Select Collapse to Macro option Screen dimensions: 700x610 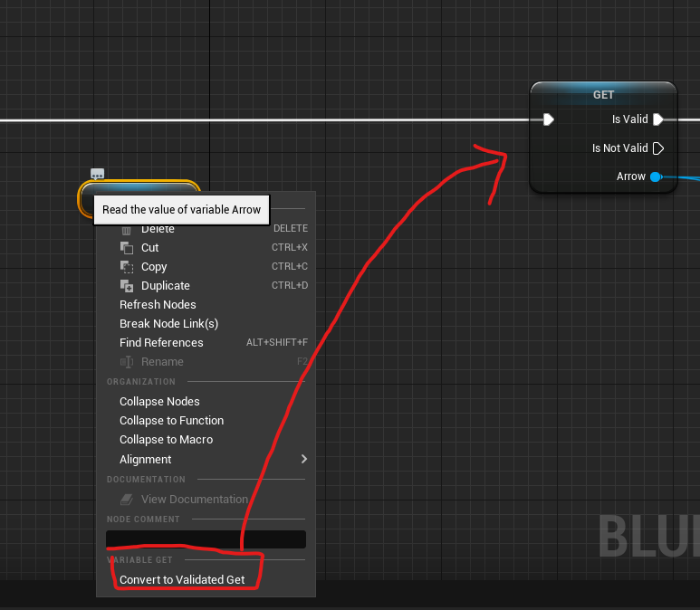tap(206, 440)
